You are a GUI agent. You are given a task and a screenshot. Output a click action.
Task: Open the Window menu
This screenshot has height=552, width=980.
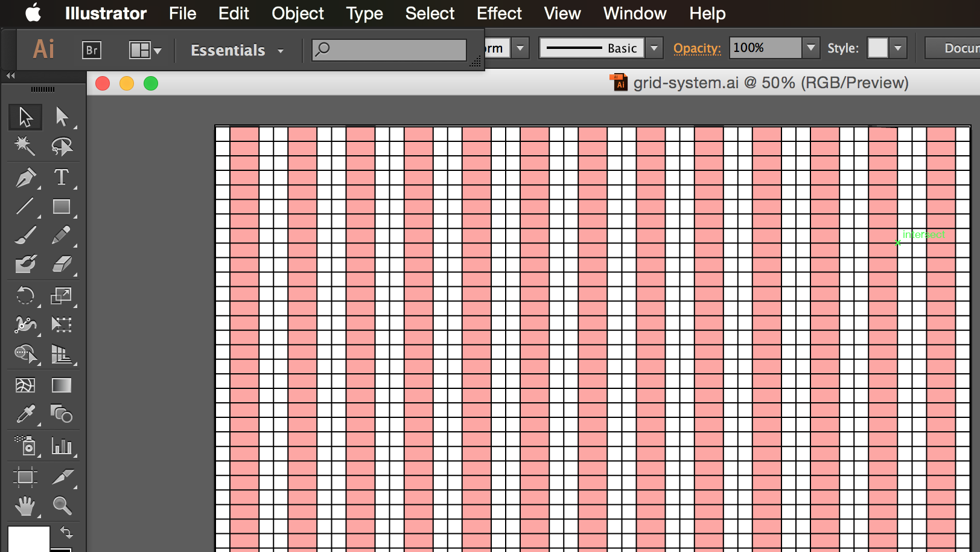[x=634, y=13]
